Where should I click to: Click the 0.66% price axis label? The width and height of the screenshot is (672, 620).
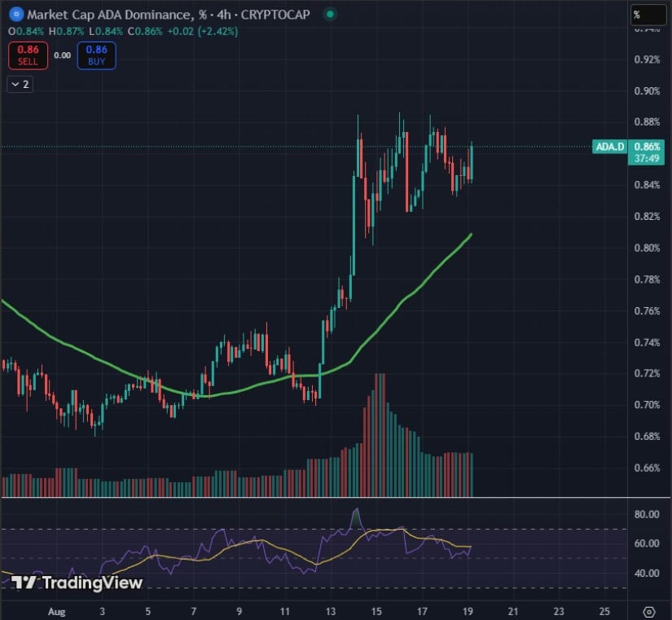pos(647,468)
